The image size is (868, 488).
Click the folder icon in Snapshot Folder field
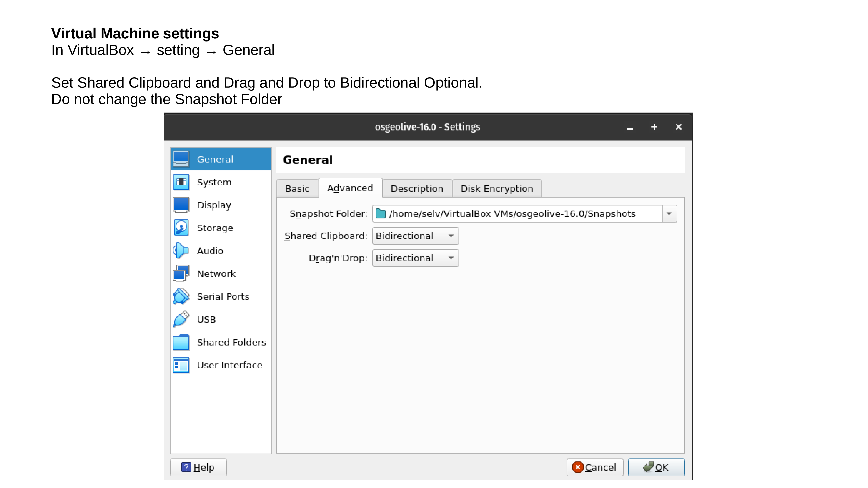click(x=380, y=213)
